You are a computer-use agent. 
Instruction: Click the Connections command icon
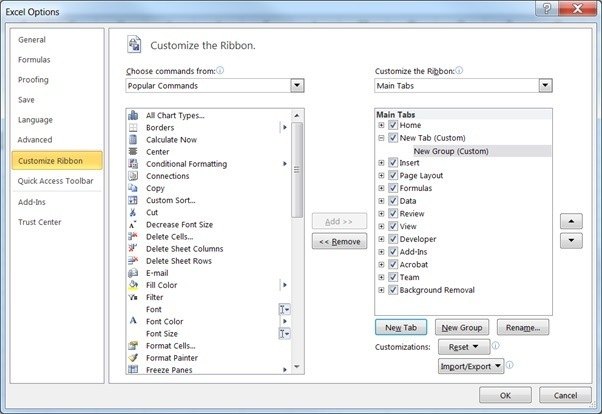point(133,176)
